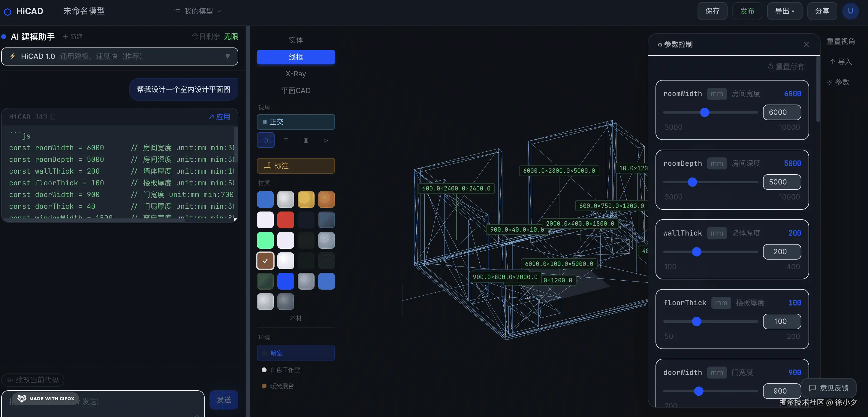The width and height of the screenshot is (868, 417).
Task: Click the roomWidth 6000 input field
Action: 782,112
